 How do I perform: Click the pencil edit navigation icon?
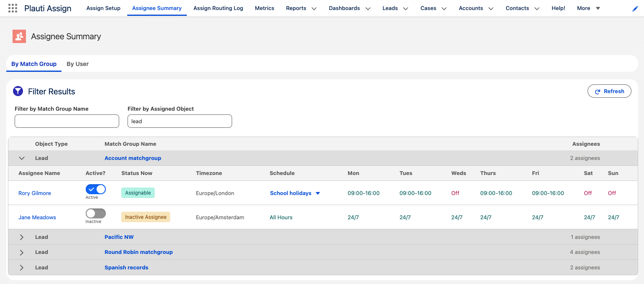point(635,9)
